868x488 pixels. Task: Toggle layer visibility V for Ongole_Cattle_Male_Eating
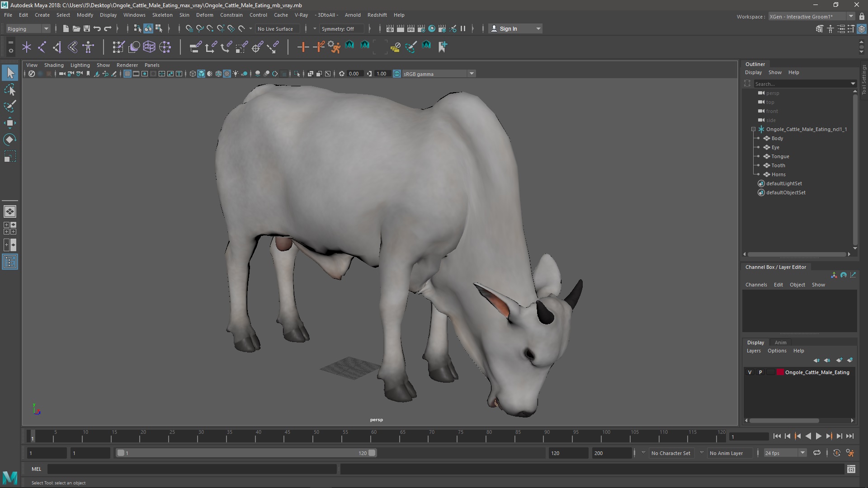coord(750,372)
